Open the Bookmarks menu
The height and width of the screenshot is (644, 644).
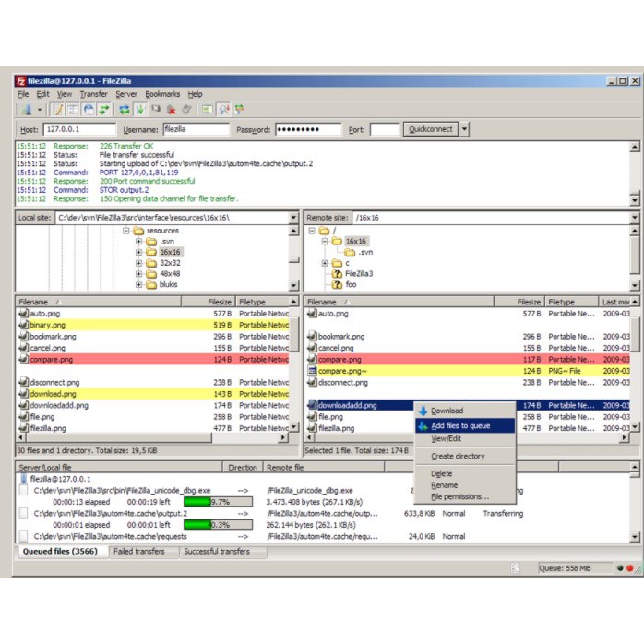161,94
